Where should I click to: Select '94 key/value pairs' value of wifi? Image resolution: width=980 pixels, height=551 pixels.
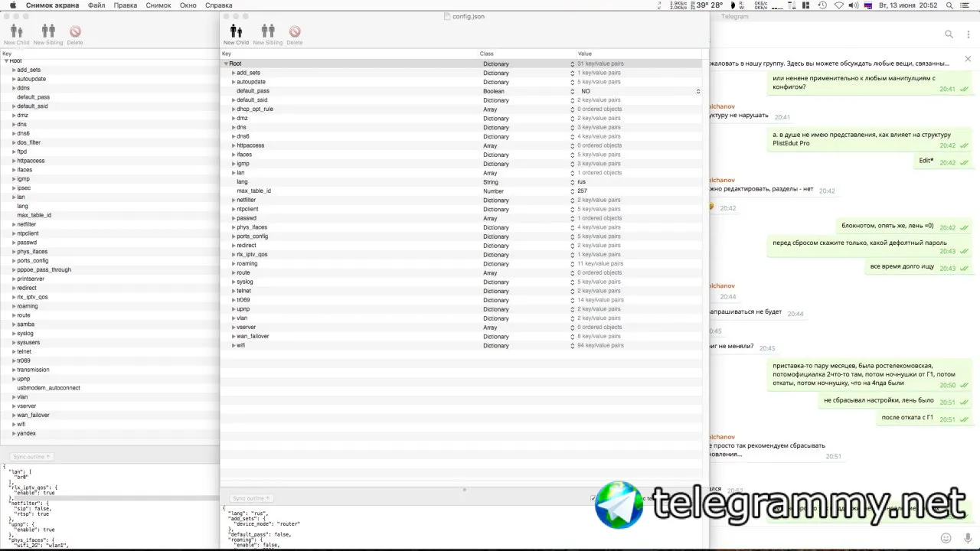point(601,345)
